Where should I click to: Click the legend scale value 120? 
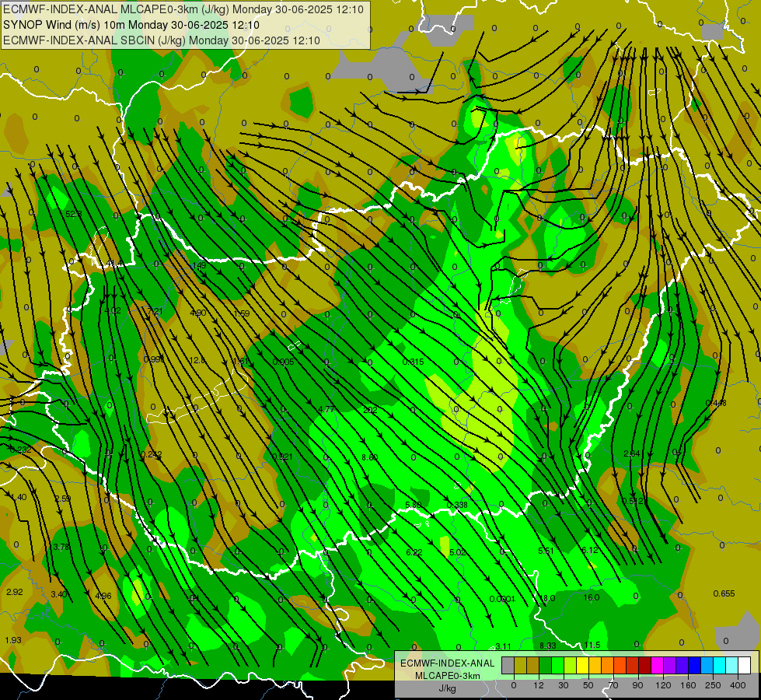pos(663,685)
